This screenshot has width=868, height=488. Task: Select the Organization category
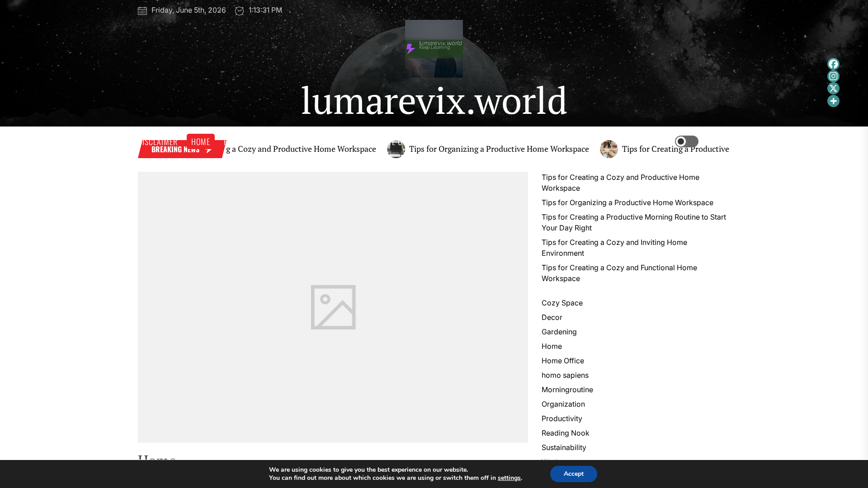[563, 404]
